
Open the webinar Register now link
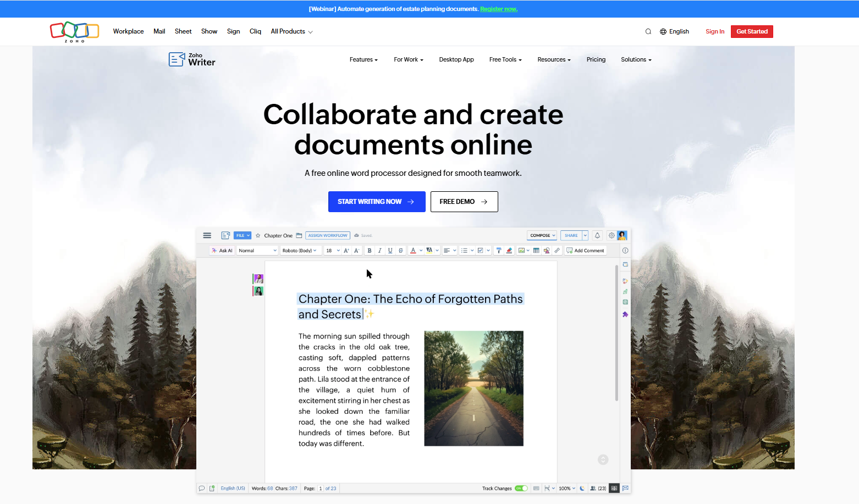pos(498,9)
